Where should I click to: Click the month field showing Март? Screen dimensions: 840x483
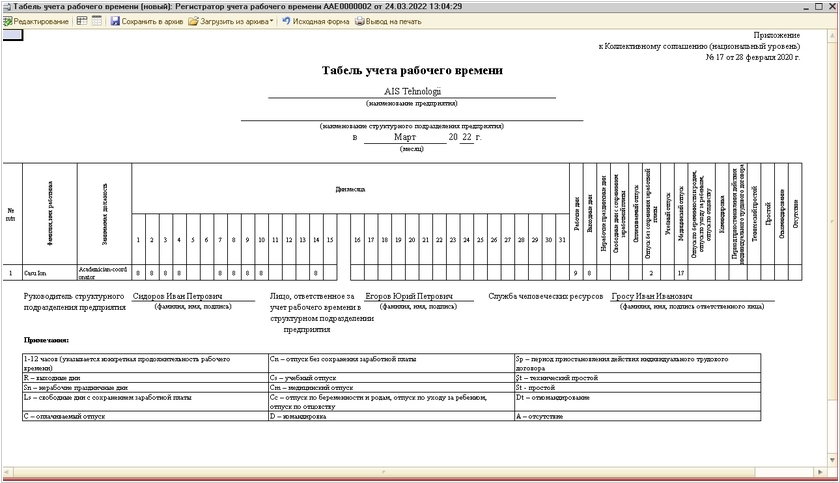(405, 137)
